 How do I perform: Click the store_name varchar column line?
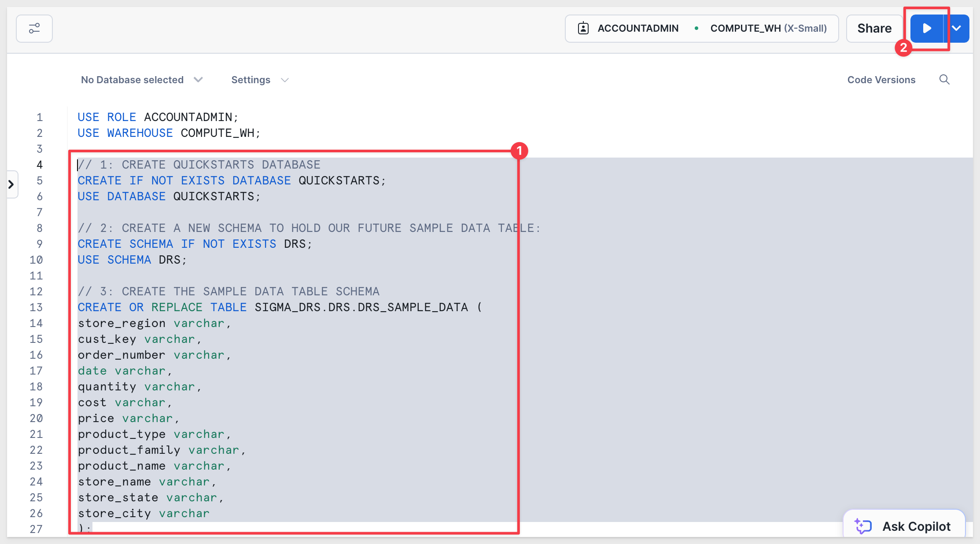point(147,482)
